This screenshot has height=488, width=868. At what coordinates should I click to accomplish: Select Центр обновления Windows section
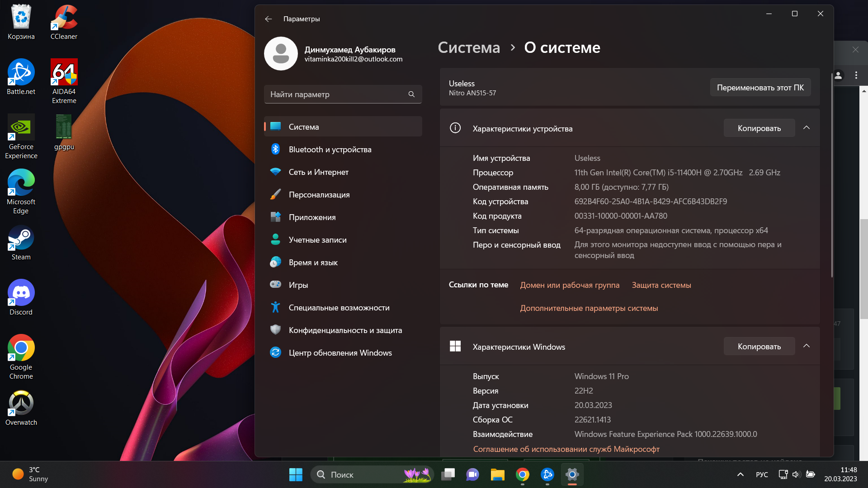tap(340, 352)
